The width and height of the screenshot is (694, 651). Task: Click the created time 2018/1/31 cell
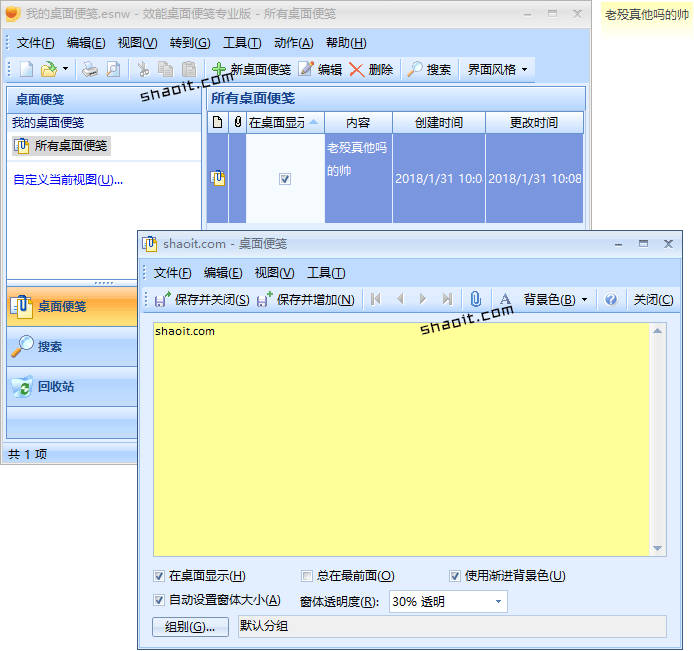point(438,178)
